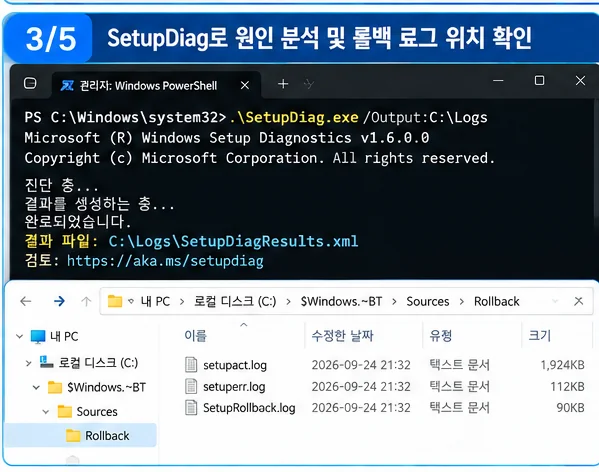This screenshot has width=599, height=472.
Task: Go back in File Explorer
Action: pyautogui.click(x=26, y=301)
